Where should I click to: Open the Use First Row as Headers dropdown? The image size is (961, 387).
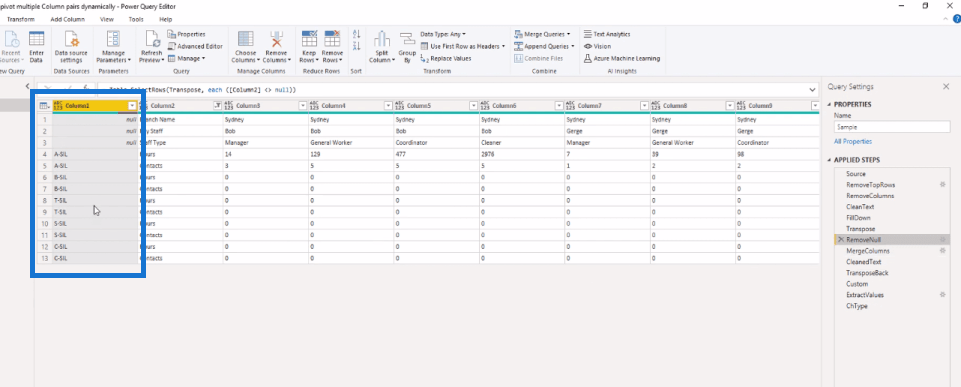click(463, 46)
